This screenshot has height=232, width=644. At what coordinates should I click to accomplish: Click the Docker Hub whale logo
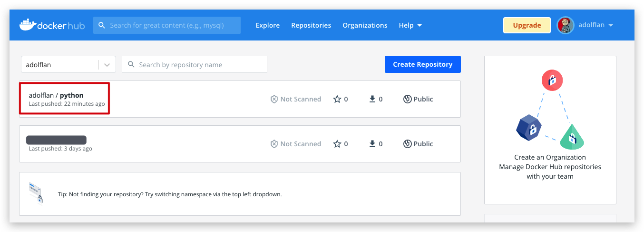(x=52, y=25)
